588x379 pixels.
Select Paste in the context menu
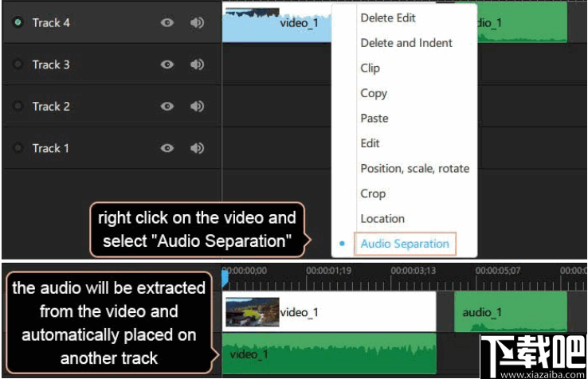click(374, 118)
